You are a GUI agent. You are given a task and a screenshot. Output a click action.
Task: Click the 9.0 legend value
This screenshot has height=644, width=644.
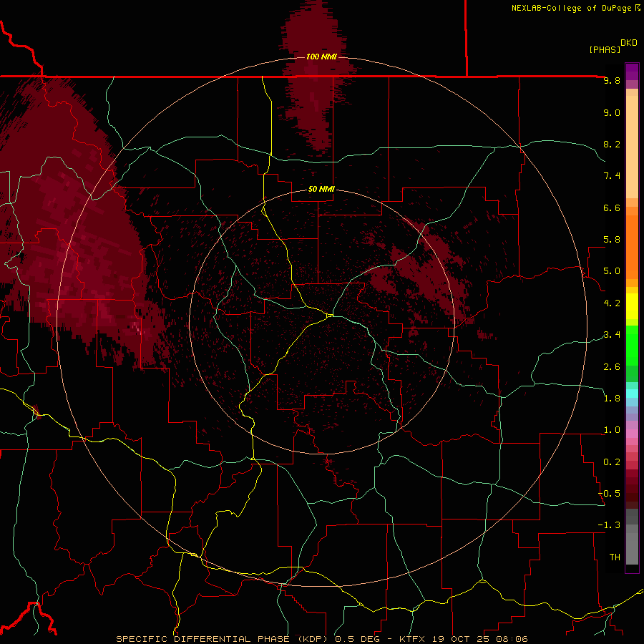coord(612,112)
